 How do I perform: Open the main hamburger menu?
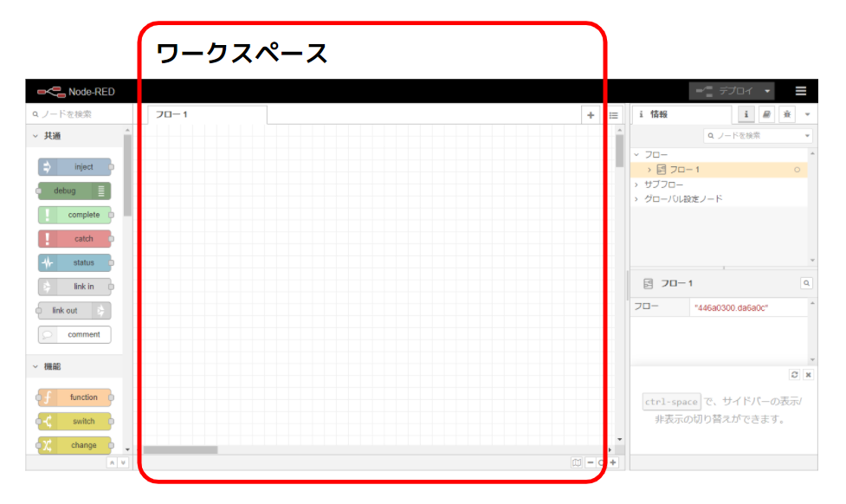[801, 90]
